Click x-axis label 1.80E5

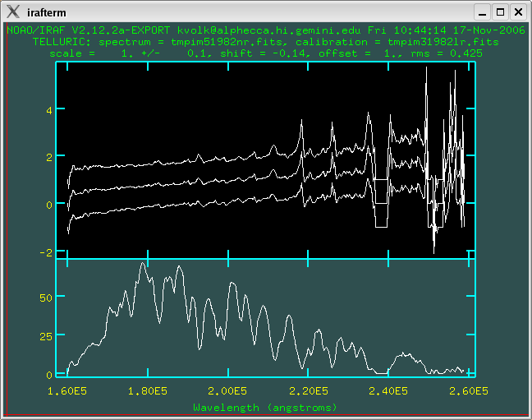click(x=148, y=391)
